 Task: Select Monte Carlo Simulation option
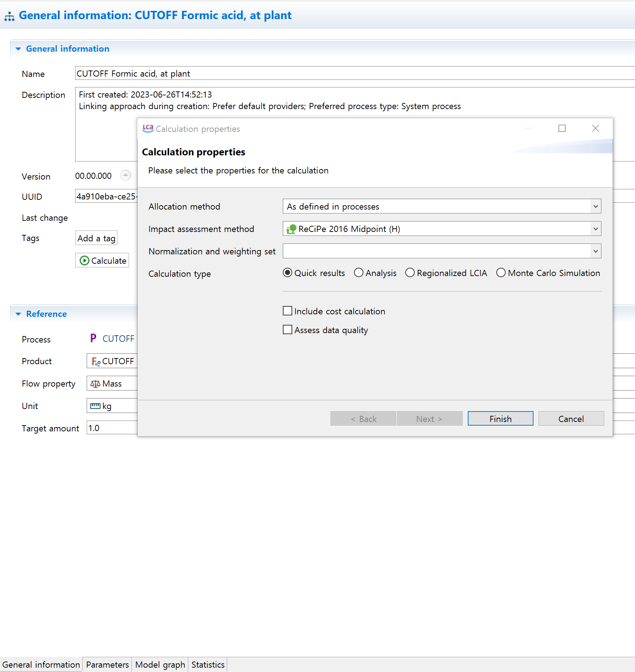click(501, 273)
